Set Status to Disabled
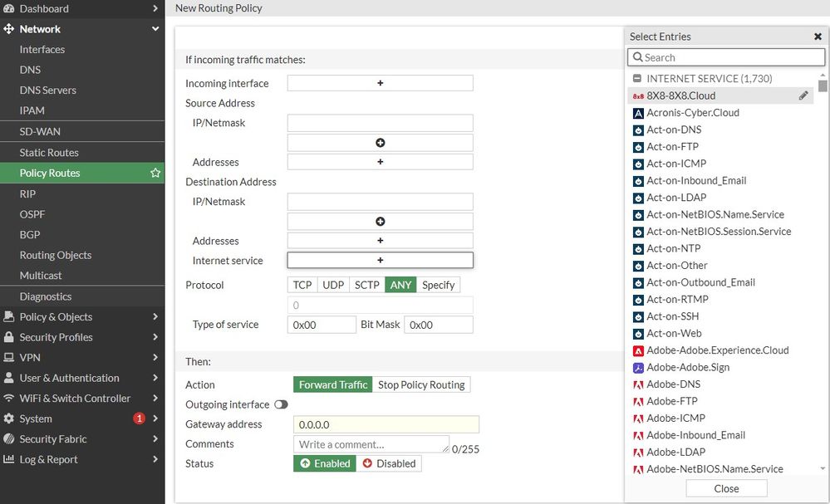This screenshot has width=830, height=504. point(390,463)
